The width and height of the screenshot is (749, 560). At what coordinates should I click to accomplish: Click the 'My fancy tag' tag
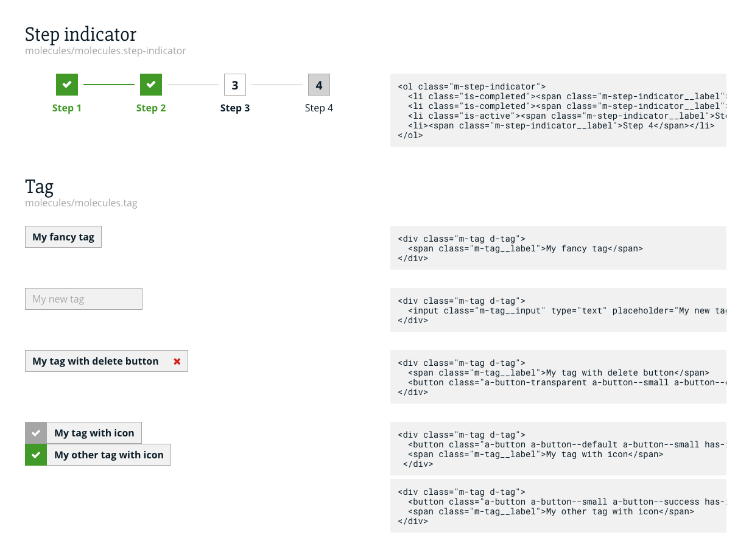63,237
